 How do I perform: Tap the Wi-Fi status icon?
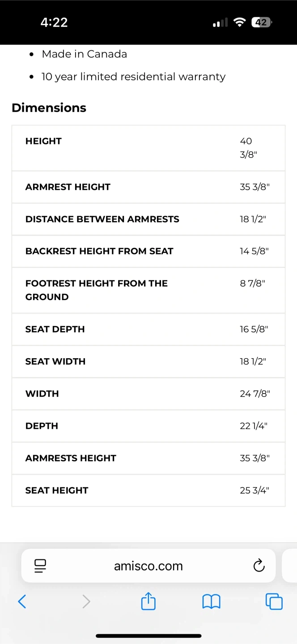point(240,22)
